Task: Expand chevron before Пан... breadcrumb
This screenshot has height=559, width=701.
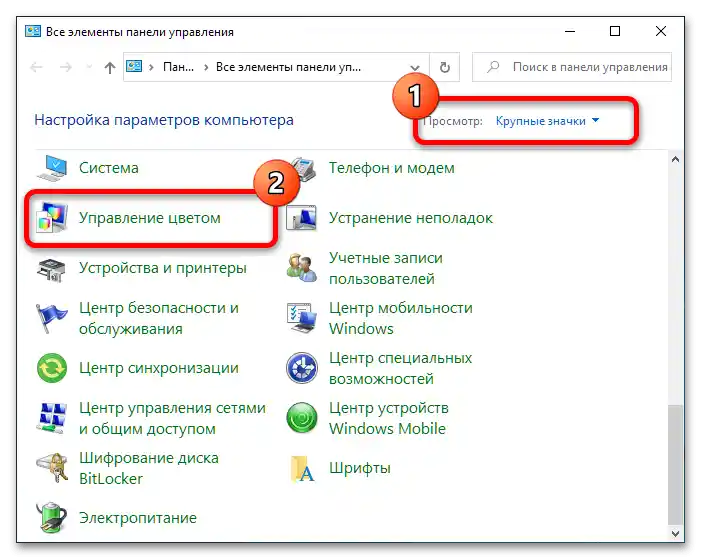Action: pos(152,67)
